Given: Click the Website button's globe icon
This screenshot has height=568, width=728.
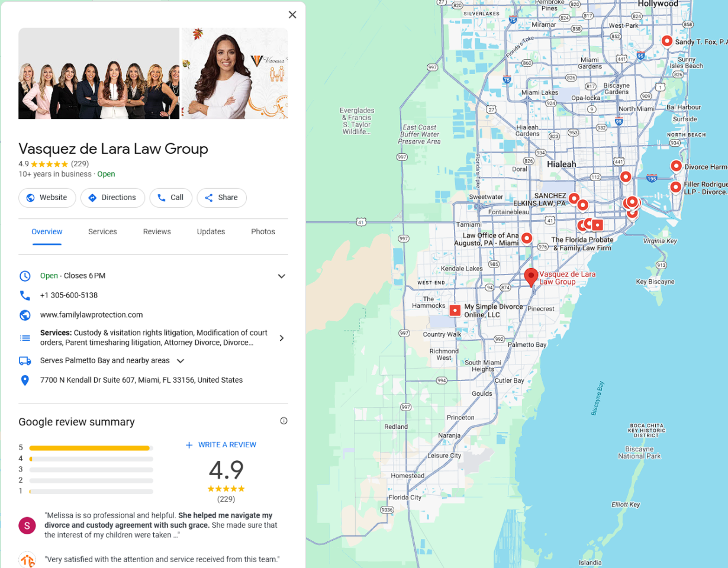Looking at the screenshot, I should tap(31, 198).
